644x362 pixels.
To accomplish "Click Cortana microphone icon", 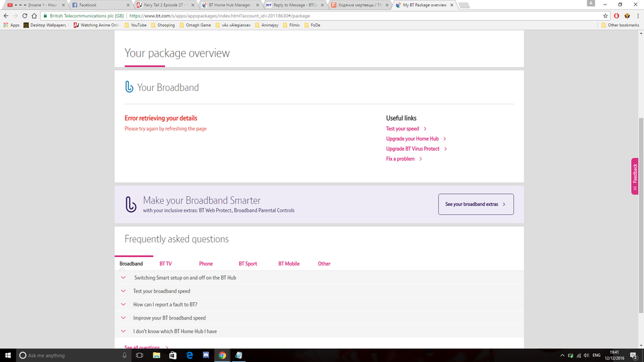I will point(124,356).
